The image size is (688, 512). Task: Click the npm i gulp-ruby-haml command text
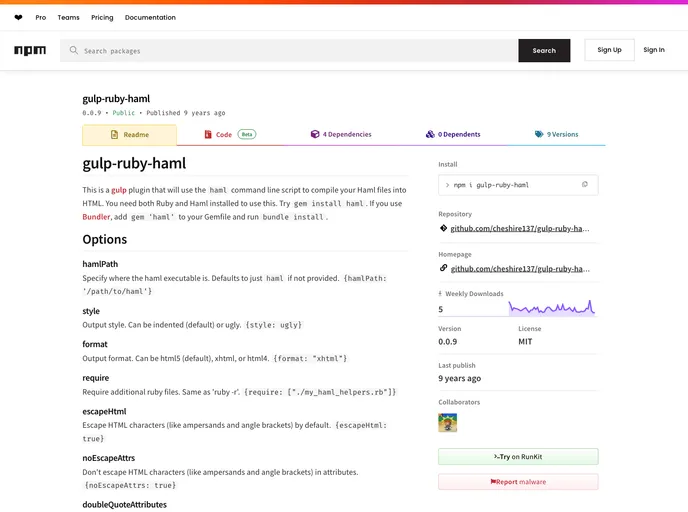pyautogui.click(x=491, y=185)
